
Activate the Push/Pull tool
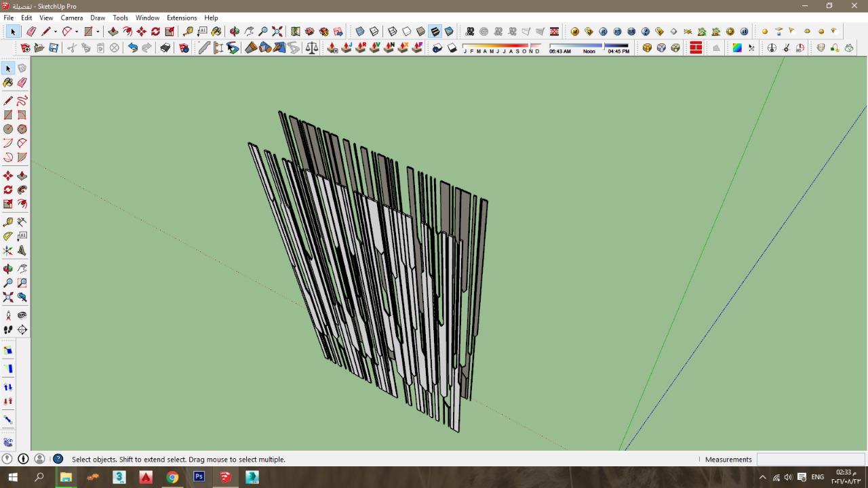pyautogui.click(x=113, y=32)
